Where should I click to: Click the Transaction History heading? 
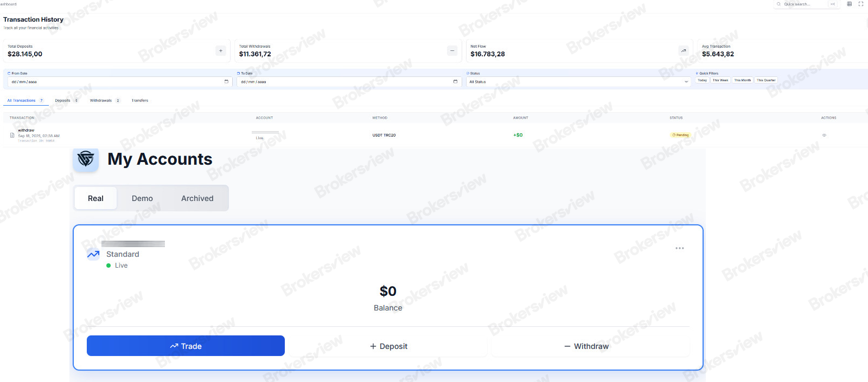[33, 20]
